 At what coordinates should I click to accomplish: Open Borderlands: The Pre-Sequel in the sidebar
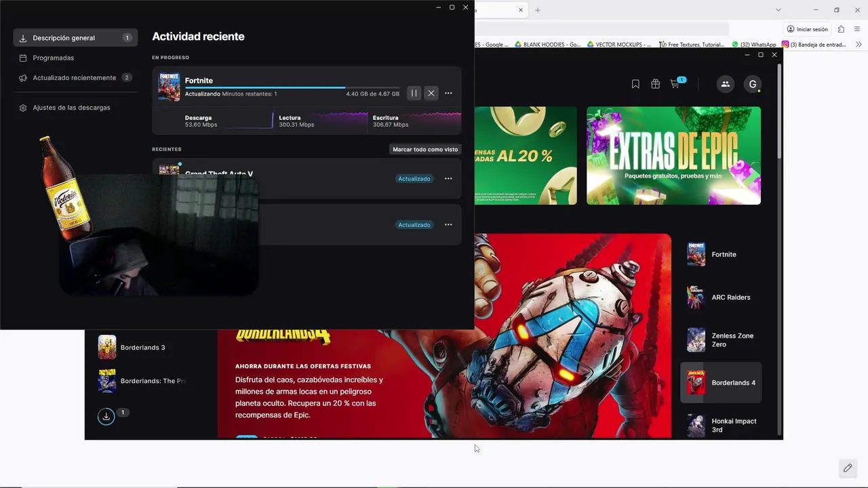(142, 381)
